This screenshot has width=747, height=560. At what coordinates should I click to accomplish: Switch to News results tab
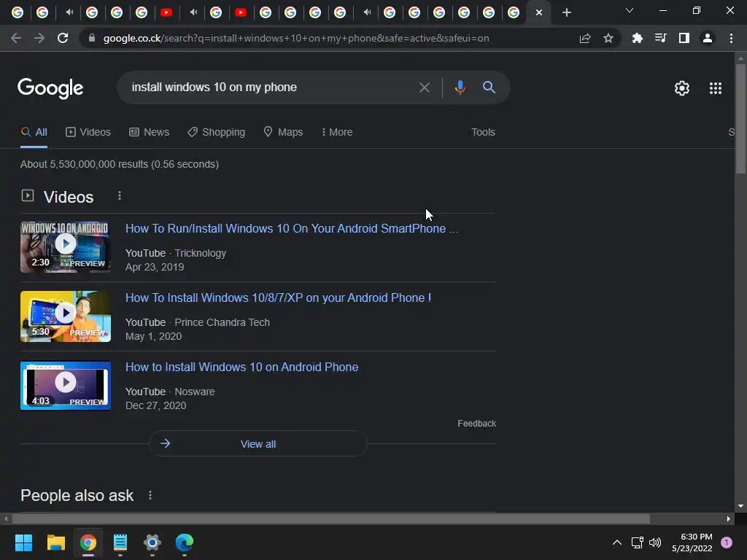coord(149,132)
